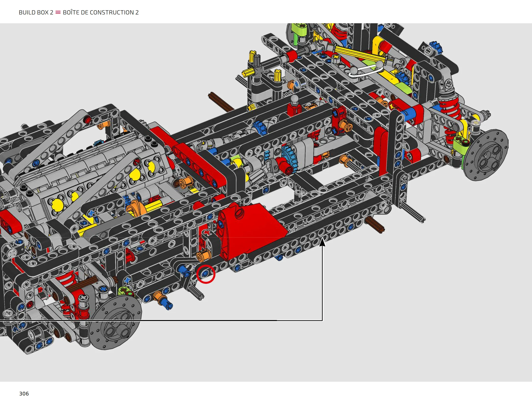Click the page number 306
Image resolution: width=532 pixels, height=405 pixels.
(x=24, y=393)
